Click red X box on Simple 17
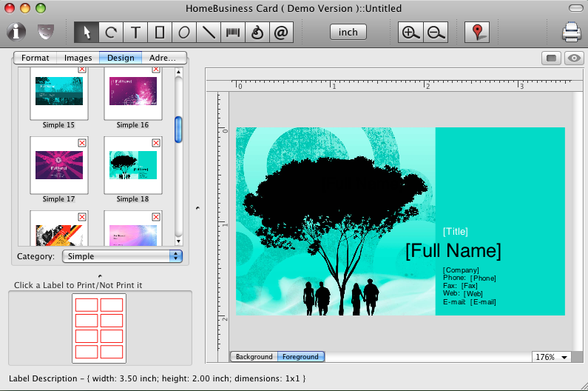Screen dimensions: 588x391 tap(82, 142)
